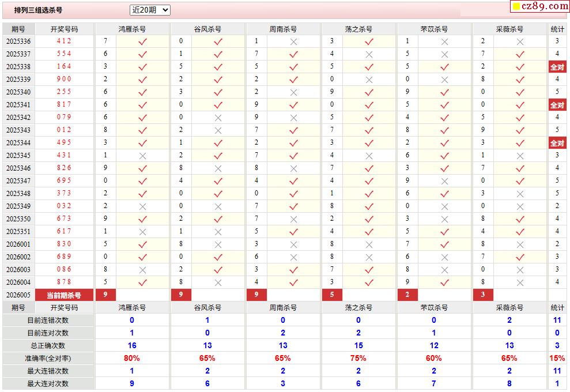Click the red checkmark for 采薇杀号 in row 2025337
The width and height of the screenshot is (570, 392).
520,54
